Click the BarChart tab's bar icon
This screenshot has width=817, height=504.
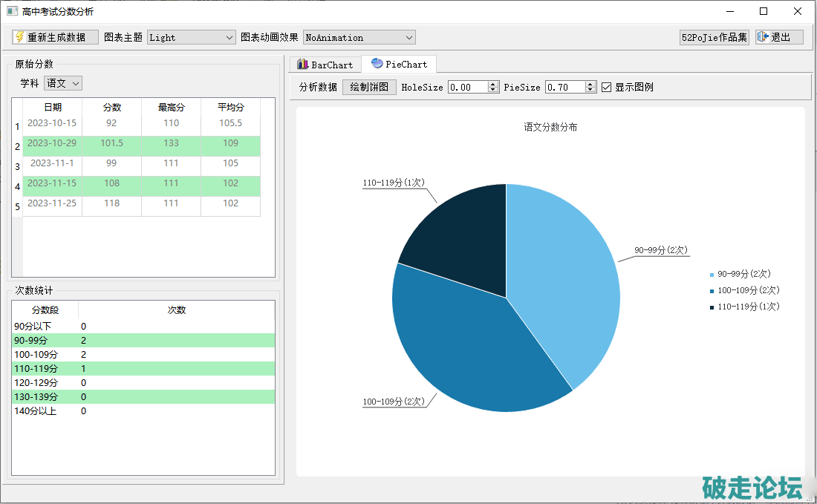click(302, 65)
